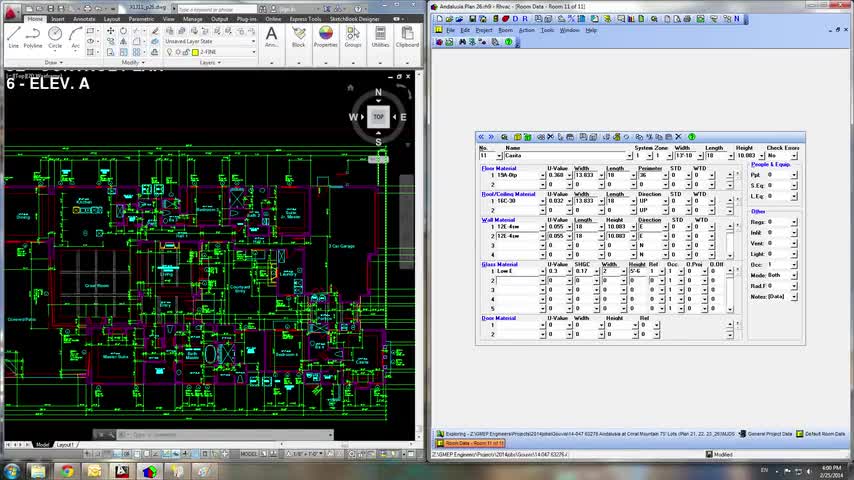Open the Check Errors dropdown
Screen dimensions: 854x480
(796, 156)
